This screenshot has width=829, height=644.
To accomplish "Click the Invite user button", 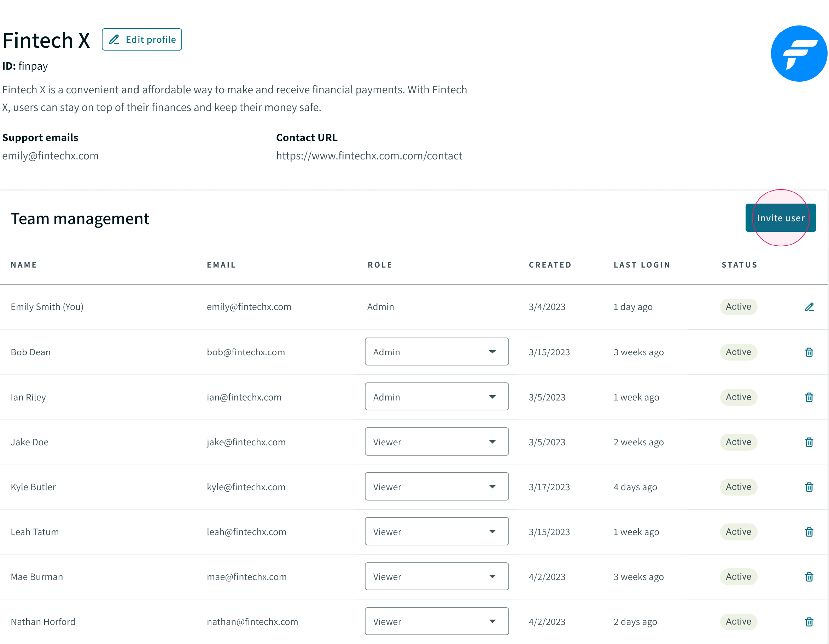I will point(781,217).
